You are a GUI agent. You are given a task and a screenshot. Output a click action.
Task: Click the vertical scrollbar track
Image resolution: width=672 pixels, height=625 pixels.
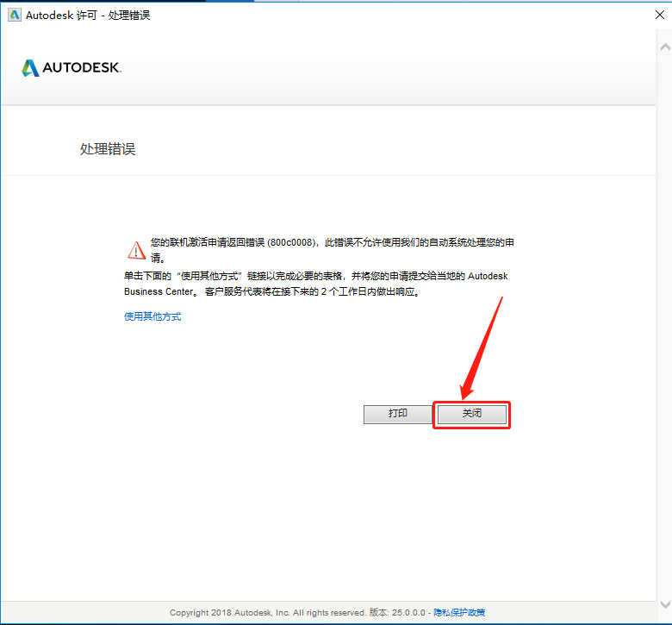pos(664,326)
